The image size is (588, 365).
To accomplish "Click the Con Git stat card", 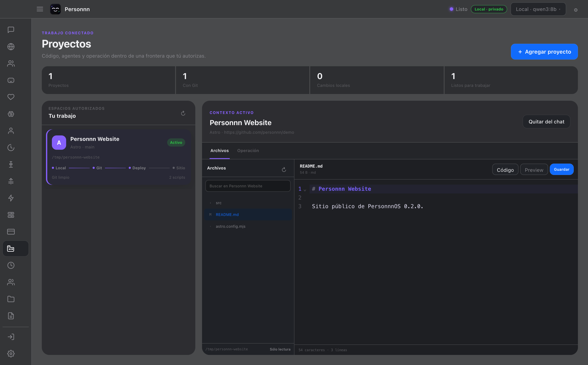I will tap(243, 80).
